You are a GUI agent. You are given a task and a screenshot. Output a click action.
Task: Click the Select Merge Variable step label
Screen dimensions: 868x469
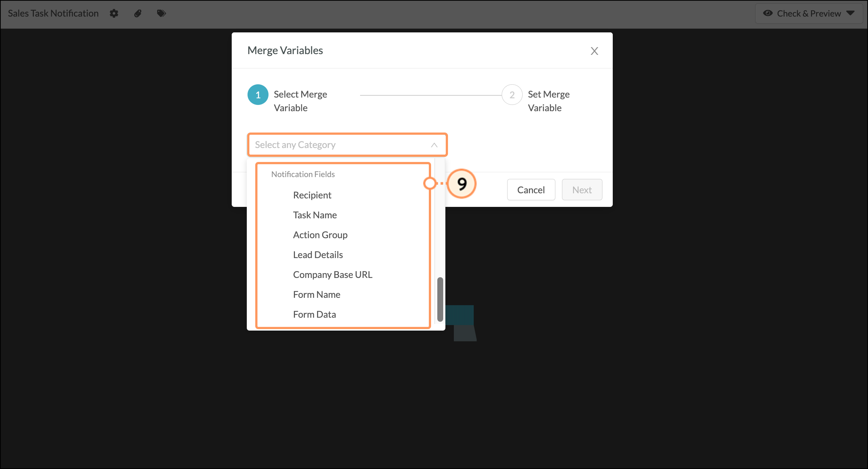pos(300,101)
